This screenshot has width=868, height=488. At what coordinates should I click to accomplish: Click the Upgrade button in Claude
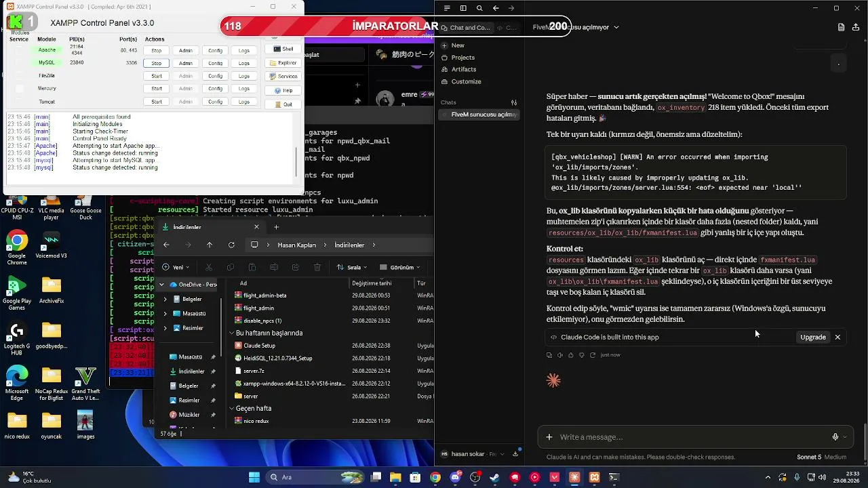(813, 337)
